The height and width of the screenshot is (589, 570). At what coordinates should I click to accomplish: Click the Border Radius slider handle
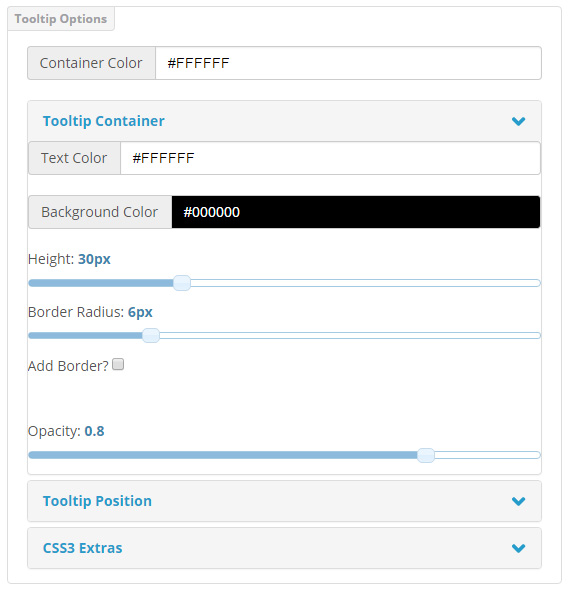151,335
